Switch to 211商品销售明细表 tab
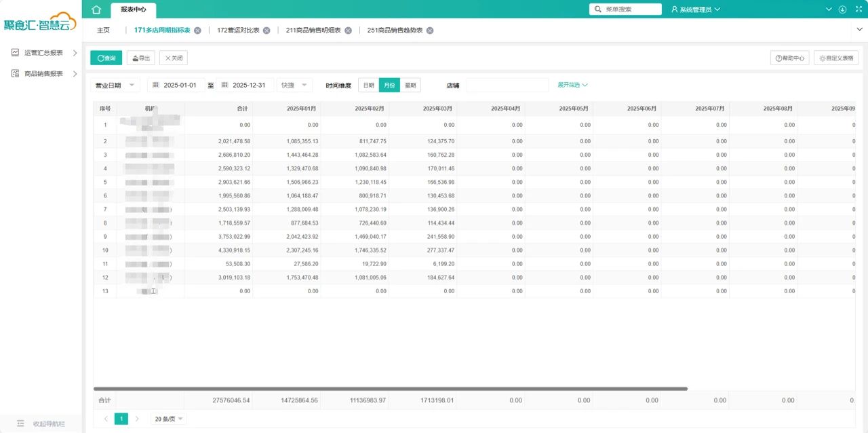The width and height of the screenshot is (868, 433). tap(313, 31)
